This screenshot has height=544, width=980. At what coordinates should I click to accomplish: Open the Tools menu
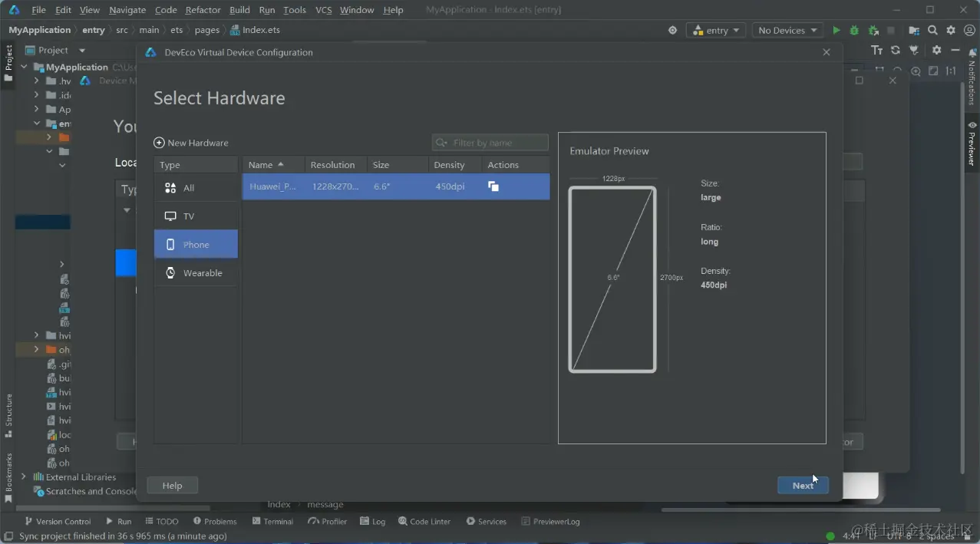point(295,10)
